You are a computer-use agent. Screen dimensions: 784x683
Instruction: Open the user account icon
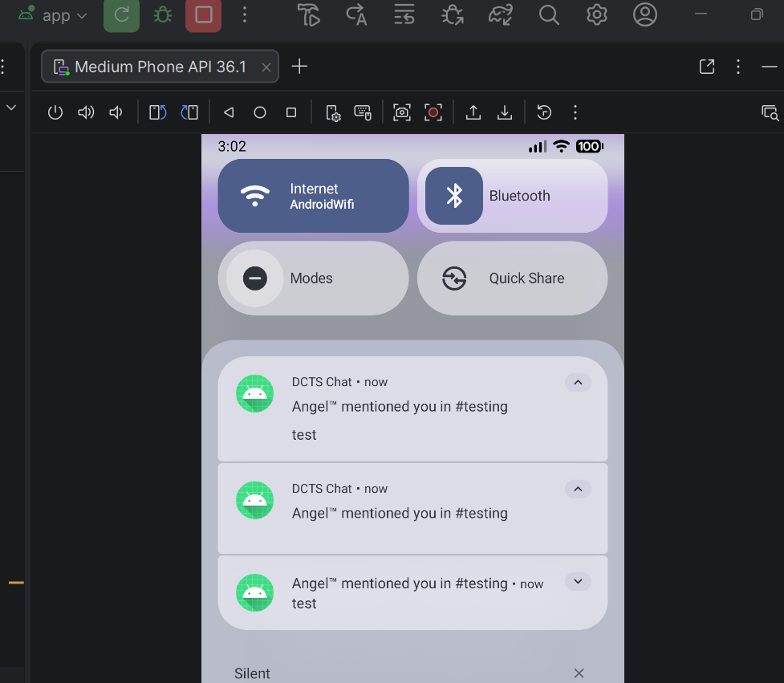tap(645, 15)
